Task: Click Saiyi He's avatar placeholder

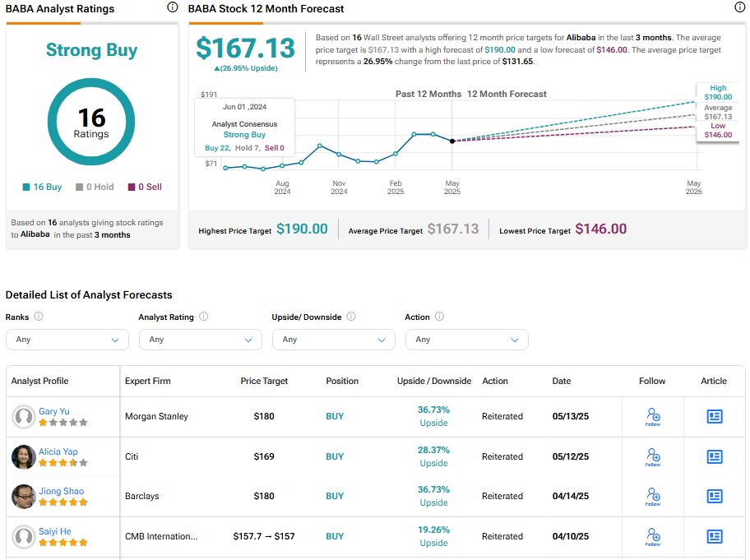Action: point(23,537)
